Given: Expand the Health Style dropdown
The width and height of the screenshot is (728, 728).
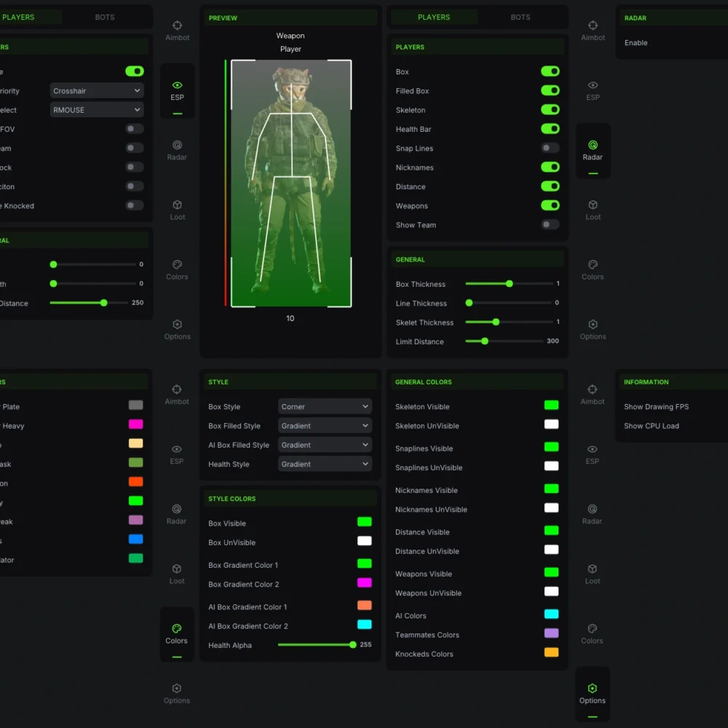Looking at the screenshot, I should [x=325, y=464].
